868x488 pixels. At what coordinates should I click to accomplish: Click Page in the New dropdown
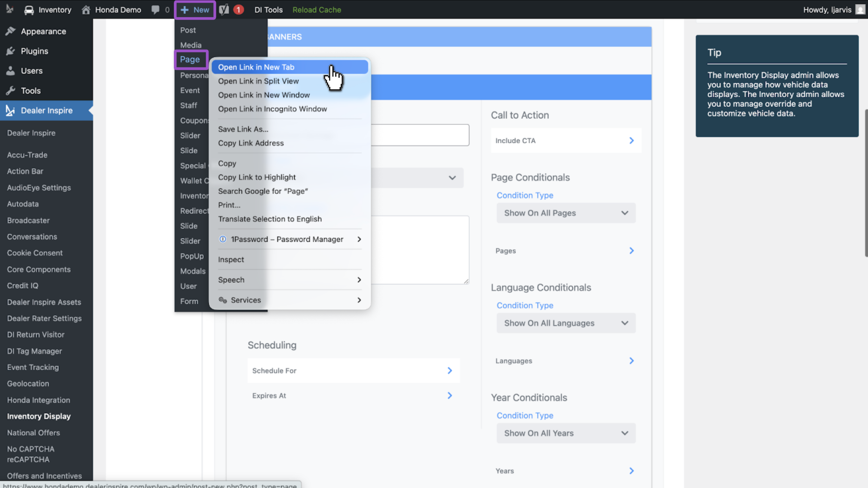coord(190,59)
